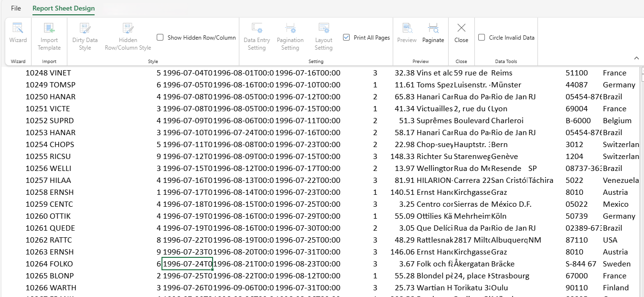The height and width of the screenshot is (297, 644).
Task: Enable Show Hidden Row/Column checkbox
Action: (x=161, y=37)
